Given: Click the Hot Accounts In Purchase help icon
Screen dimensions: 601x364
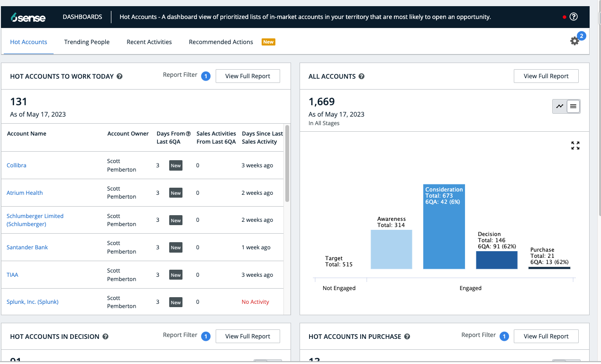Looking at the screenshot, I should (407, 337).
